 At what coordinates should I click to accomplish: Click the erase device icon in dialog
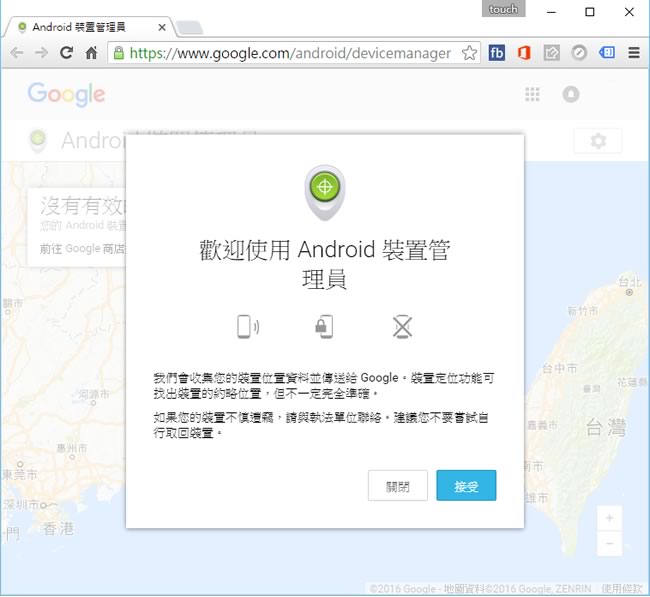(402, 326)
